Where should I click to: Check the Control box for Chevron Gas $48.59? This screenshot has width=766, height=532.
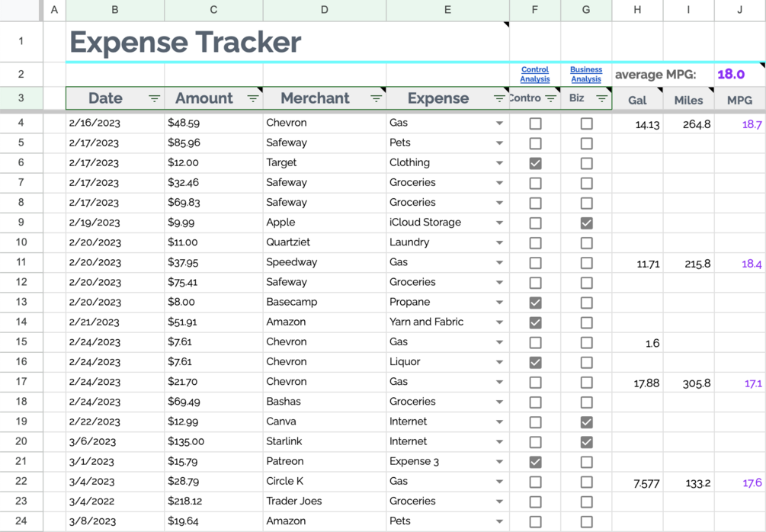coord(535,123)
